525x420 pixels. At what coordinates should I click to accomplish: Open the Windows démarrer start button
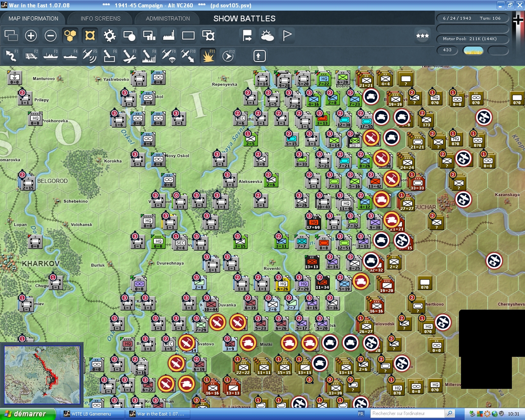[x=27, y=414]
